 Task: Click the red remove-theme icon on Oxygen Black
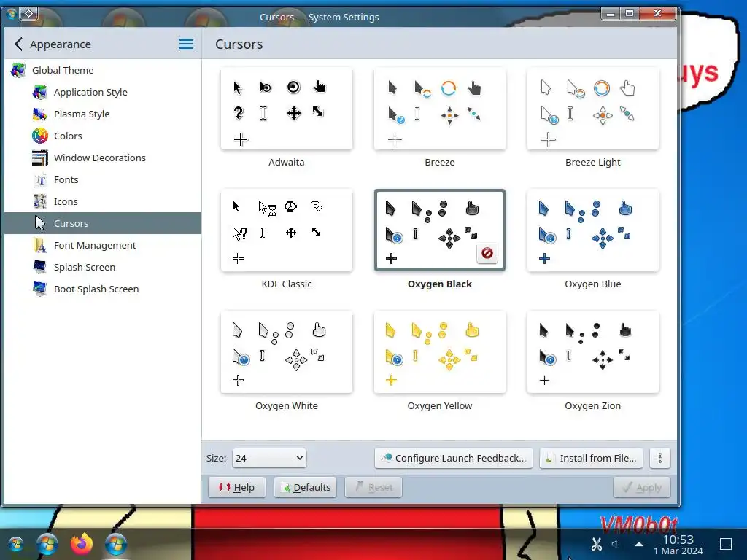(487, 253)
